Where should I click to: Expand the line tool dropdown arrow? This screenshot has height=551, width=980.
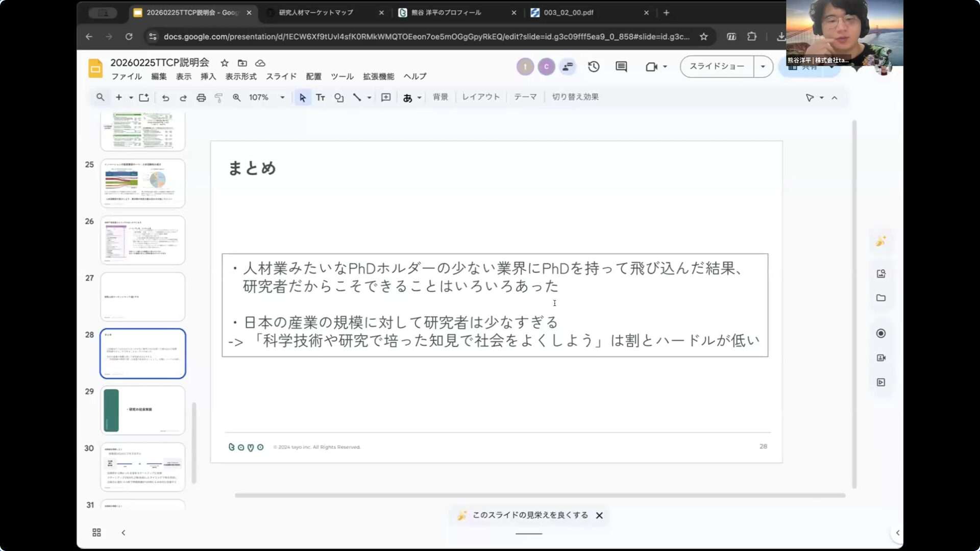click(369, 97)
